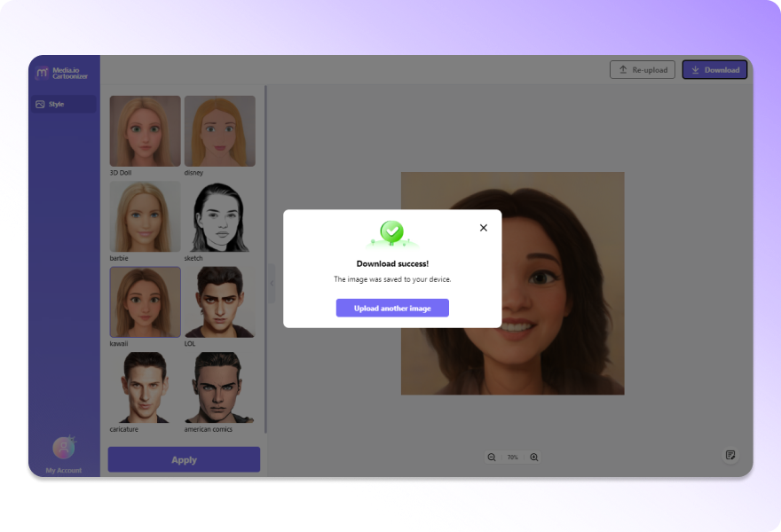Open the feedback note icon
This screenshot has width=781, height=532.
point(730,455)
